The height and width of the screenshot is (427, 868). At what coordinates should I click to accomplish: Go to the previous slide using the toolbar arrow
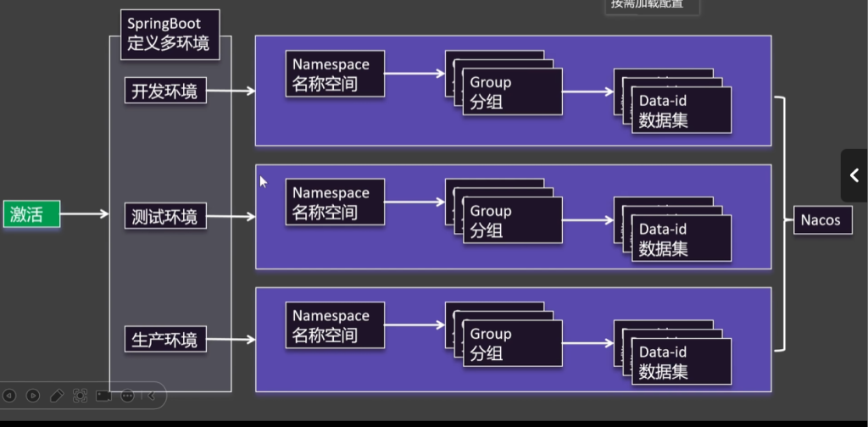[9, 396]
